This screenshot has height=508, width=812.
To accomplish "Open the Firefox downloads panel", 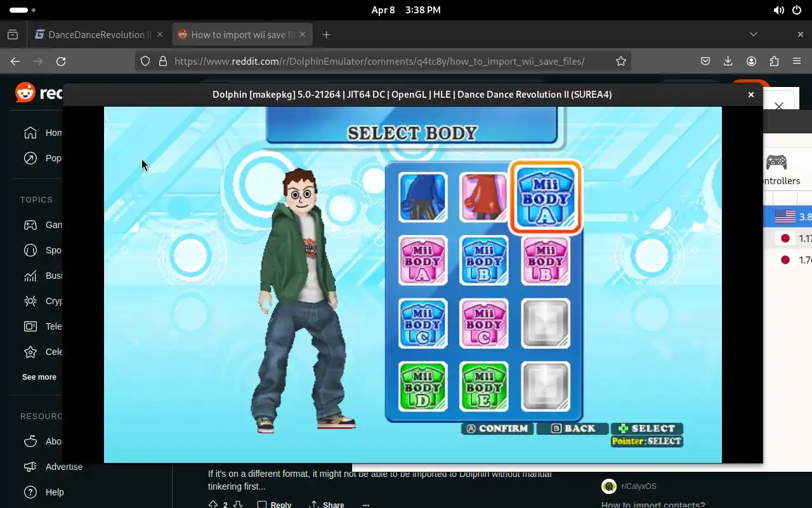I will (x=728, y=61).
